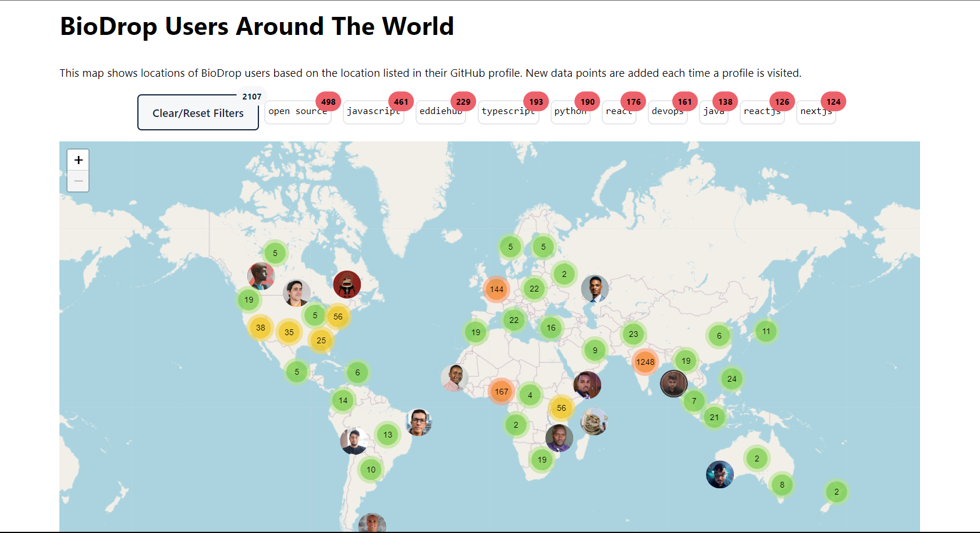980x533 pixels.
Task: Open the 11 cluster over Japan
Action: click(x=766, y=331)
